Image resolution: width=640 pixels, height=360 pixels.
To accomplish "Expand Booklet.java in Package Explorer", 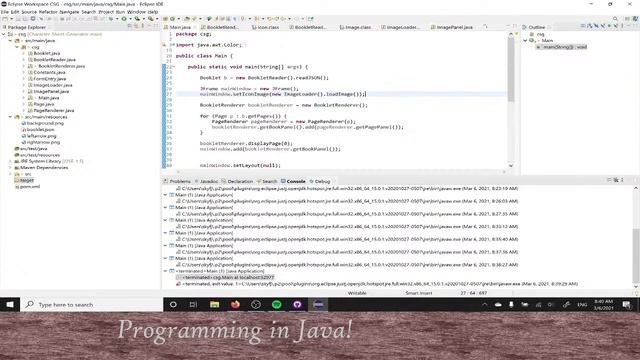I will point(24,53).
